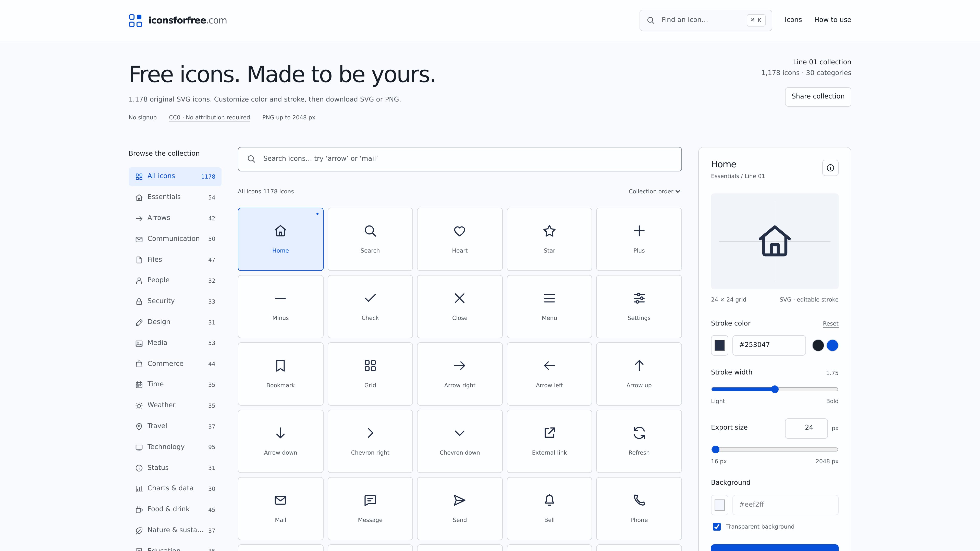
Task: Open the Essentials category
Action: [175, 197]
